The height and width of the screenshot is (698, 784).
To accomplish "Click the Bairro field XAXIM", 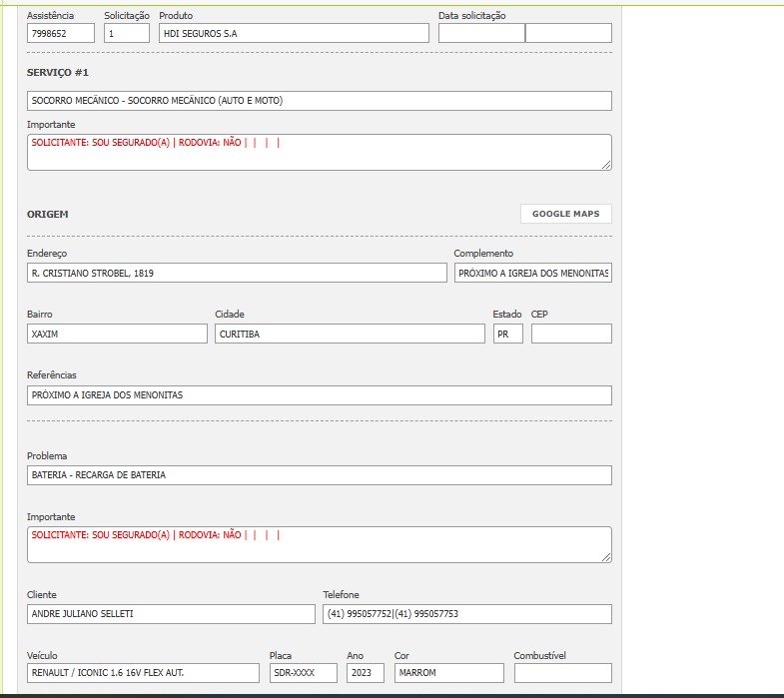I will (x=117, y=334).
